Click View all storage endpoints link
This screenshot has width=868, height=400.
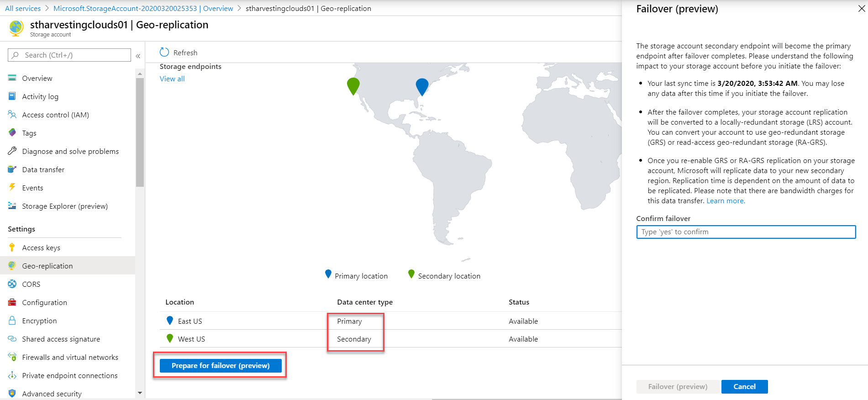tap(172, 79)
